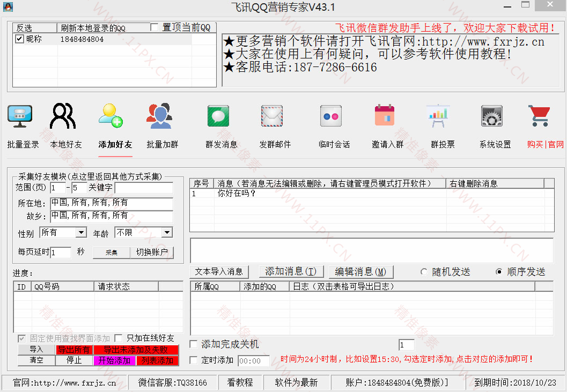Enable 只加在线好友 checkbox
Screen dimensions: 567x392
tap(118, 338)
